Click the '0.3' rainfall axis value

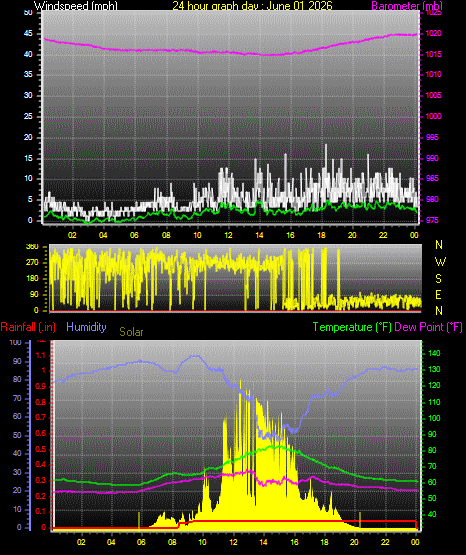click(41, 480)
